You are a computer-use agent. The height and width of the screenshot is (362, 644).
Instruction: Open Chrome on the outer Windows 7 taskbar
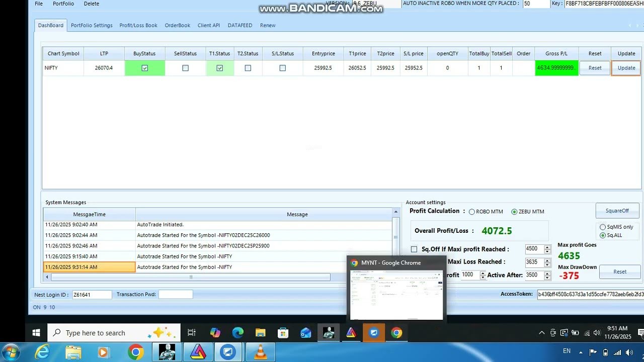(x=135, y=352)
